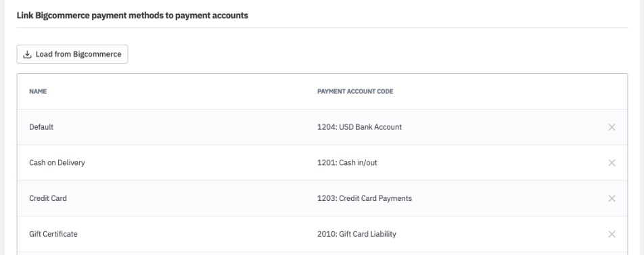Image resolution: width=644 pixels, height=255 pixels.
Task: Delete the Gift Certificate row using X
Action: pos(612,234)
